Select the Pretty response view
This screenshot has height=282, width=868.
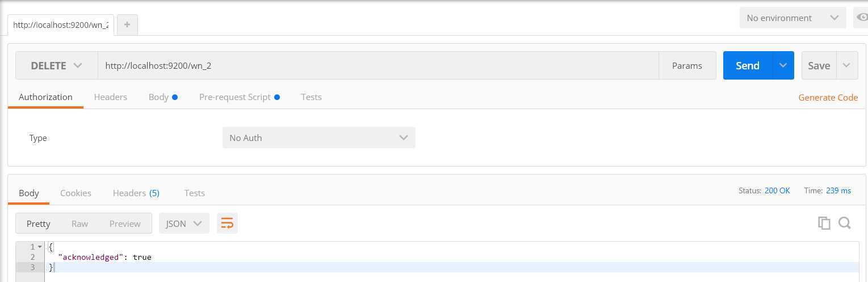pos(39,223)
